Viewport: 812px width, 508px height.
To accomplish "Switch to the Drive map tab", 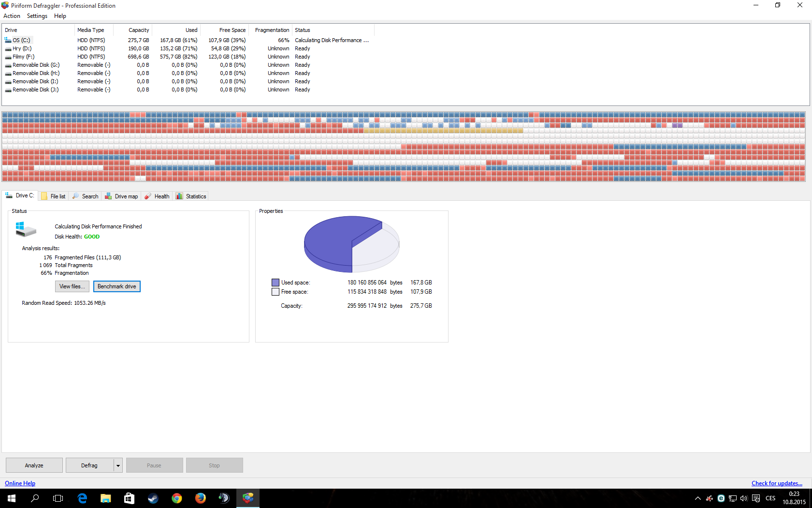I will (121, 196).
